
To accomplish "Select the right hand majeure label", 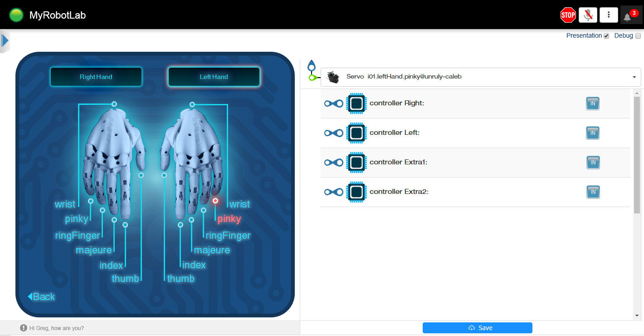I will coord(94,250).
